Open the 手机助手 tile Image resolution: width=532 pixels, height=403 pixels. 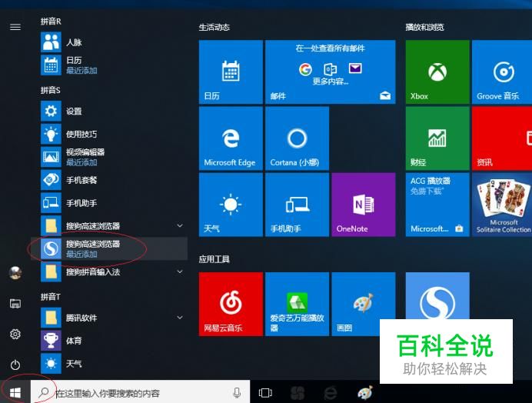(x=297, y=205)
